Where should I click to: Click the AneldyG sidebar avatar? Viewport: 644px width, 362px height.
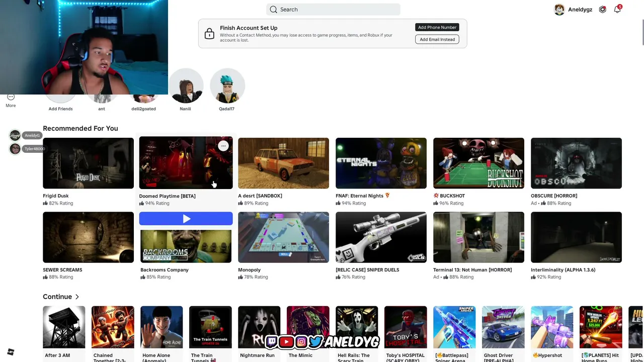pos(15,135)
